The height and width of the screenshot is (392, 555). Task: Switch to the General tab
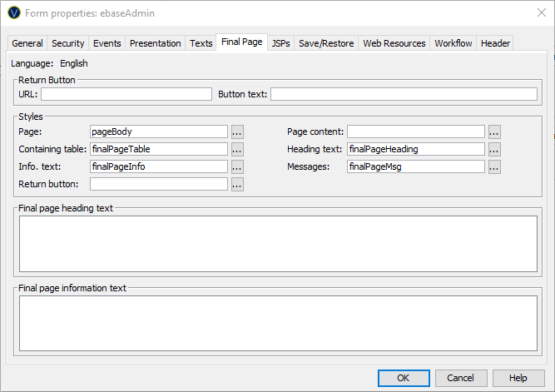coord(27,43)
